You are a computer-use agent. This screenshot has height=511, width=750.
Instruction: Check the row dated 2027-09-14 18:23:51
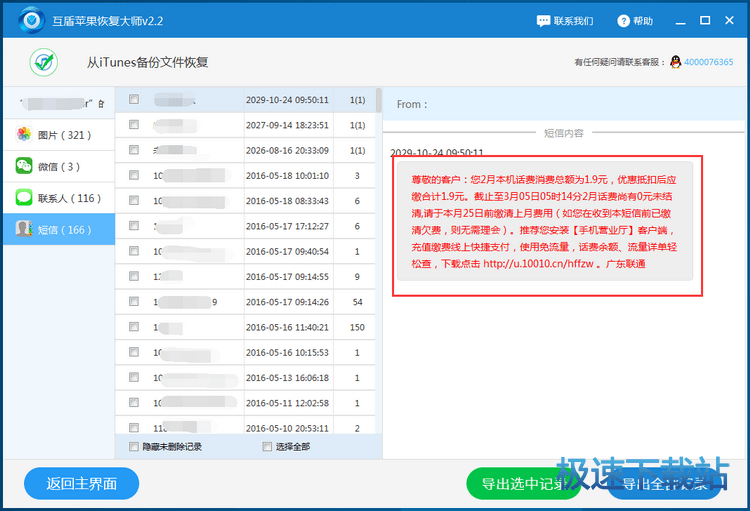(x=134, y=124)
